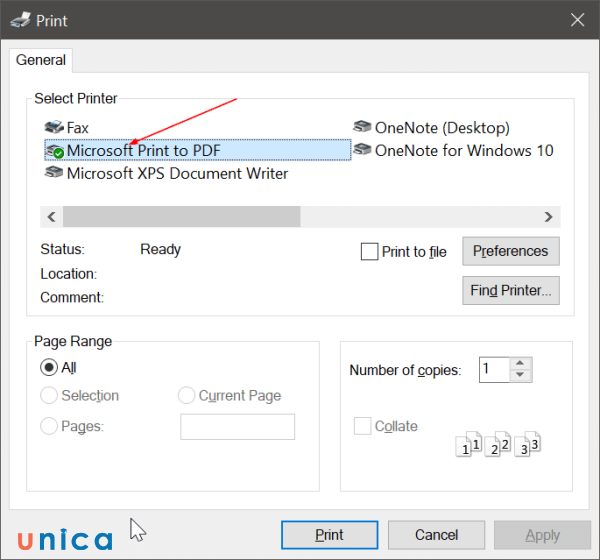Pick the OneNote for Windows 10 icon
The image size is (600, 560).
[362, 150]
